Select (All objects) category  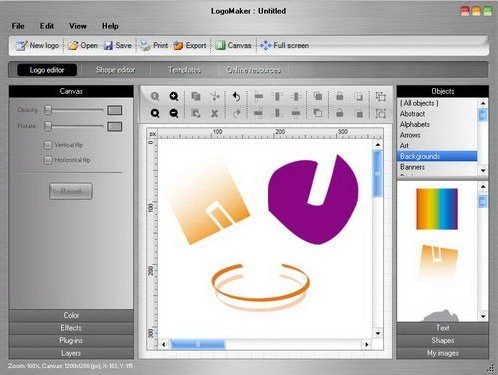437,103
